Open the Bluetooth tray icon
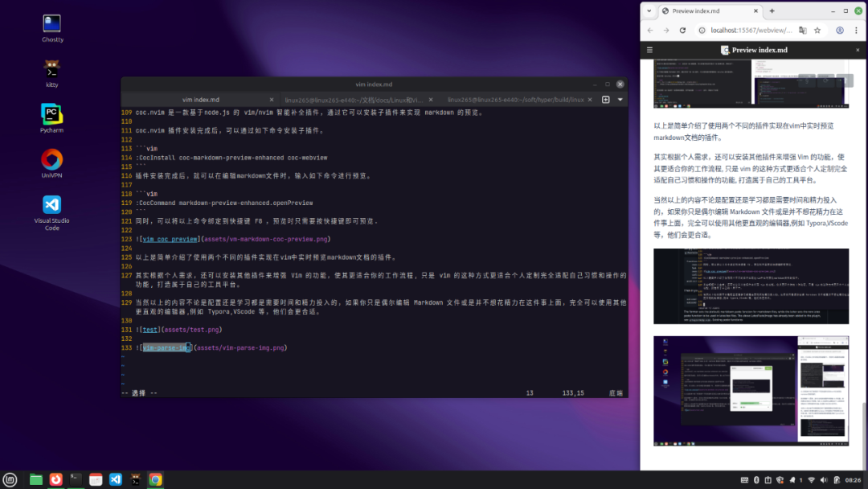The width and height of the screenshot is (868, 489). [757, 480]
